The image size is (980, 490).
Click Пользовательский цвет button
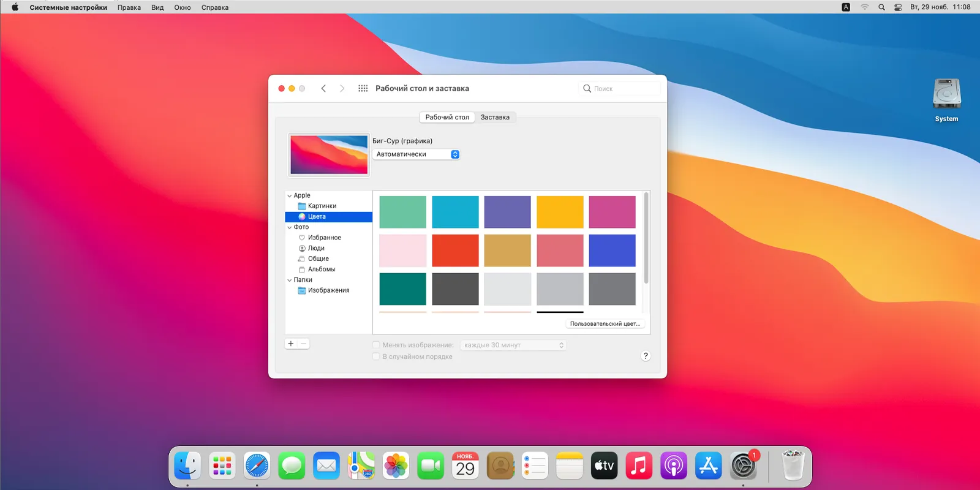pyautogui.click(x=605, y=324)
